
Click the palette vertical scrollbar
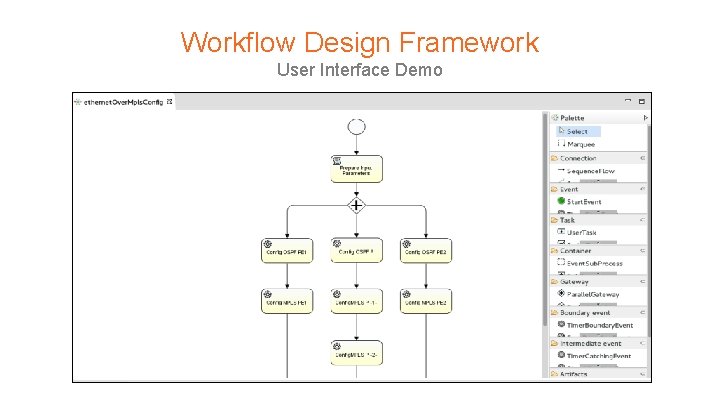coord(649,230)
